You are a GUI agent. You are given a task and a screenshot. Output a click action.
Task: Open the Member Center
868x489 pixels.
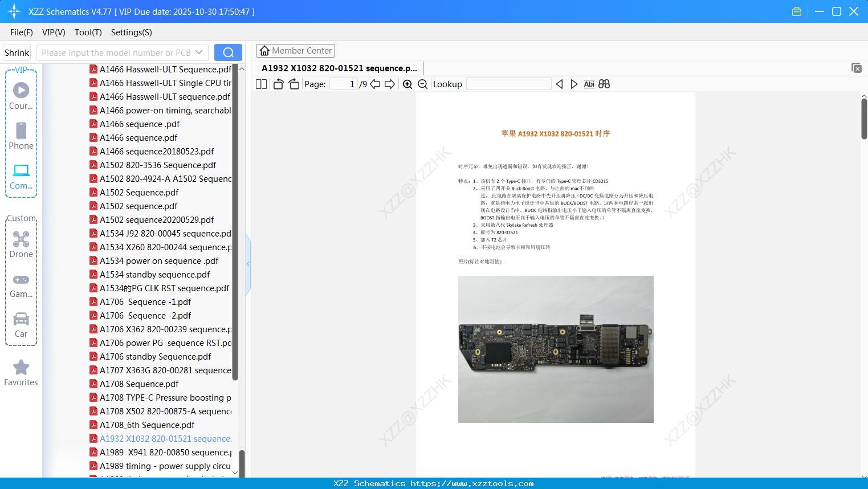point(295,51)
